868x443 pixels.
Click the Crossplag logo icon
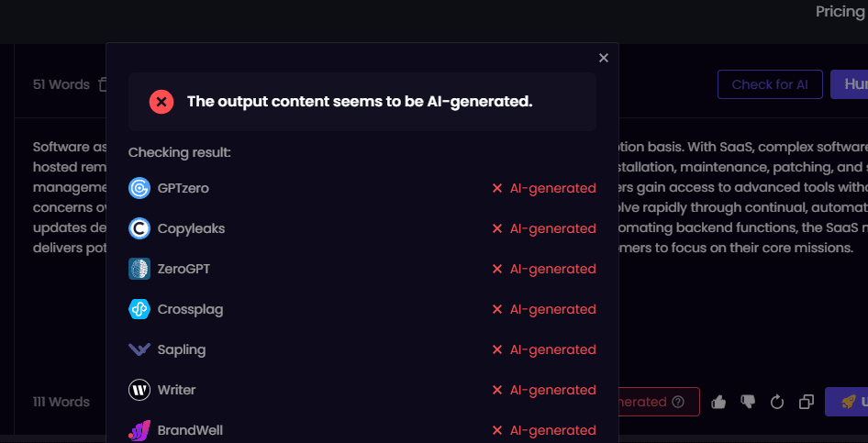click(139, 309)
